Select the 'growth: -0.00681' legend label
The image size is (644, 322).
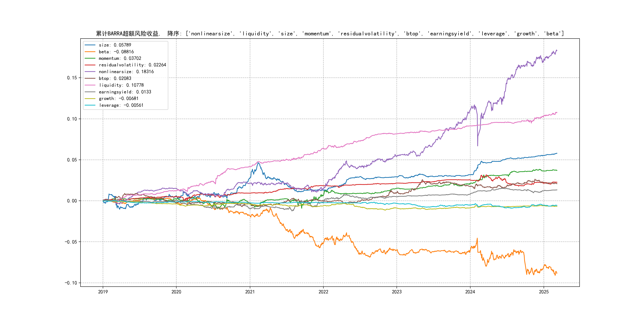click(x=118, y=99)
